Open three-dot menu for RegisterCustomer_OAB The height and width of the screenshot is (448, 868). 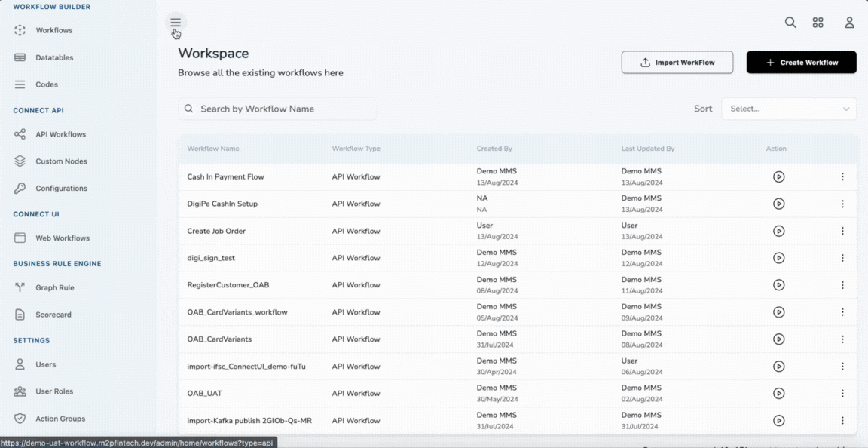click(x=842, y=285)
